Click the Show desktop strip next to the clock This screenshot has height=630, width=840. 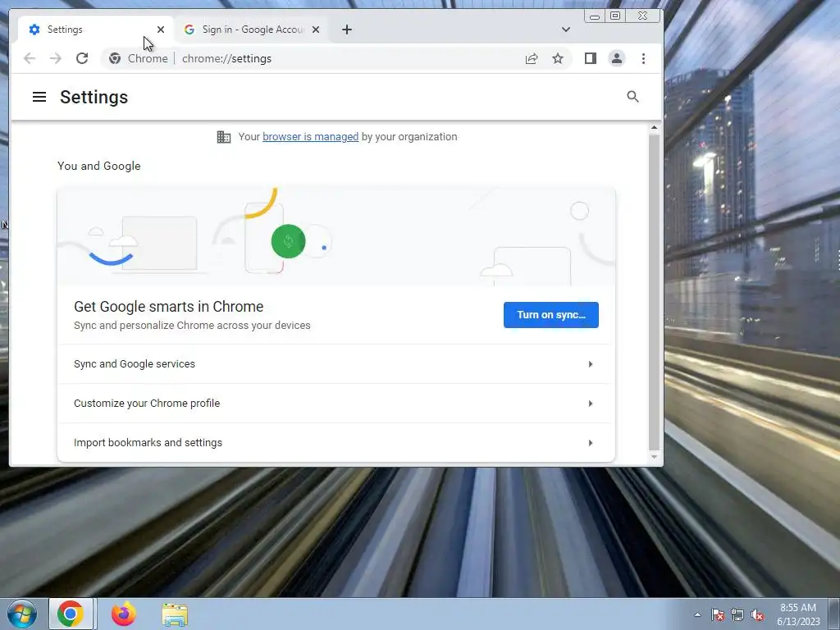coord(834,614)
